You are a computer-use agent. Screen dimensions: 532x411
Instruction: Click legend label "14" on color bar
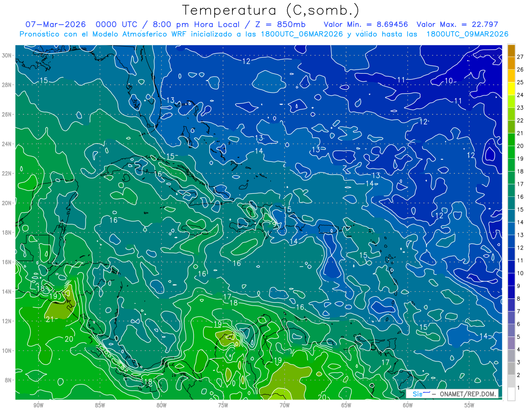[520, 222]
